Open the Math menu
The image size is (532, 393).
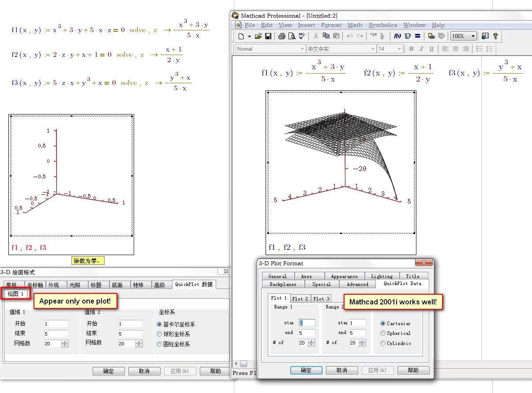click(x=355, y=25)
